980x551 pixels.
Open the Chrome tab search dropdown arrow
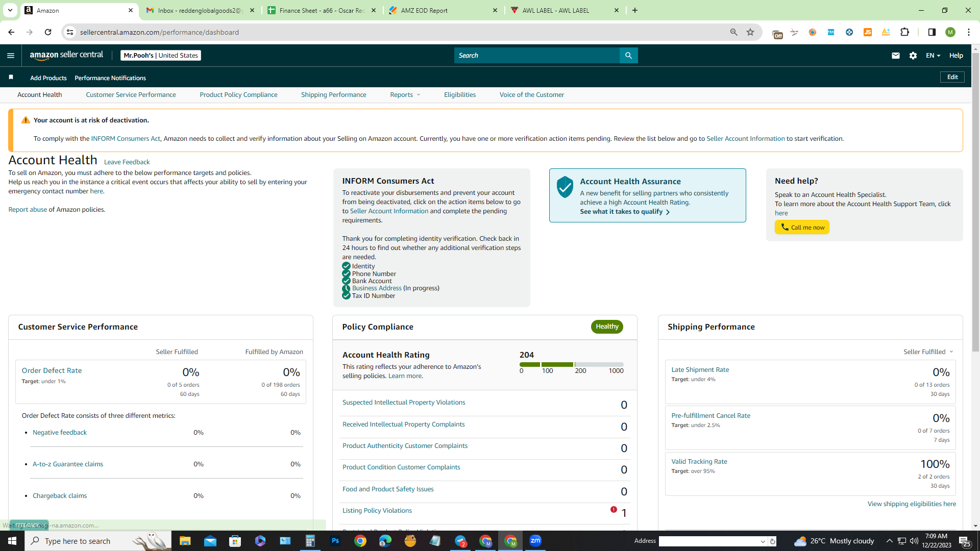point(10,10)
